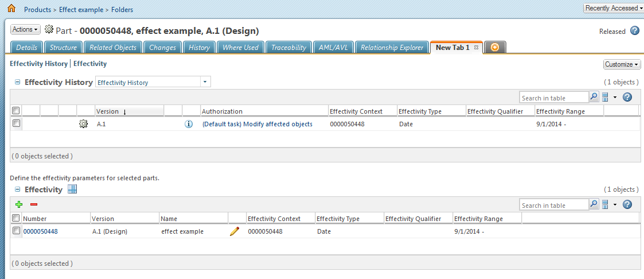Image resolution: width=644 pixels, height=279 pixels.
Task: Click the red minus remove effectivity icon
Action: pyautogui.click(x=34, y=204)
